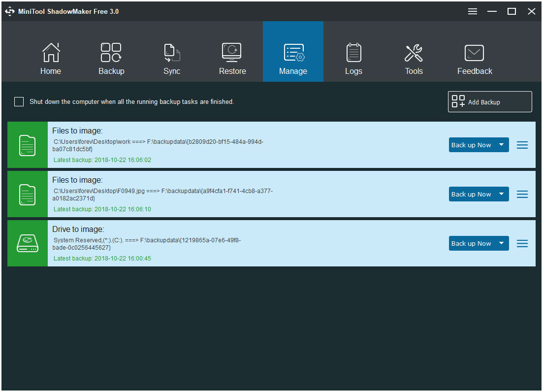Back up the F0949.jpg task now
Image resolution: width=543 pixels, height=392 pixels.
point(471,194)
